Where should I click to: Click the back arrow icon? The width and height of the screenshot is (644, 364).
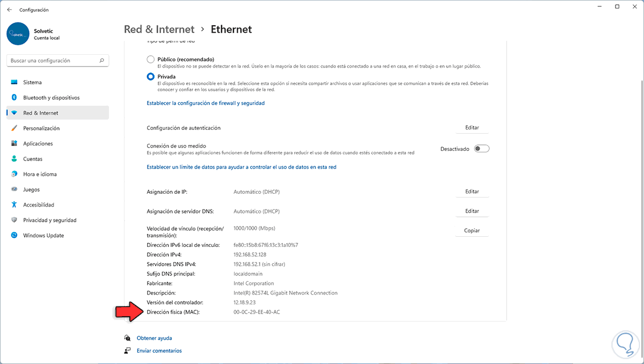9,10
